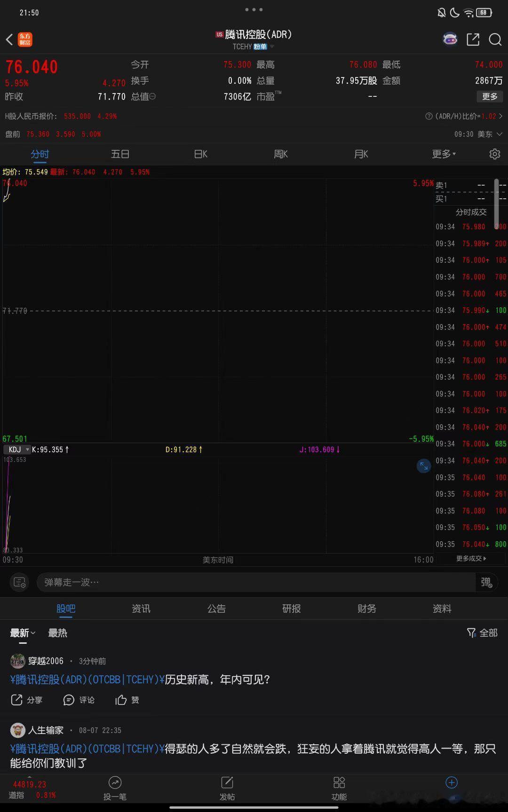Tap the order book scrollbar
The width and height of the screenshot is (508, 812).
click(x=496, y=203)
